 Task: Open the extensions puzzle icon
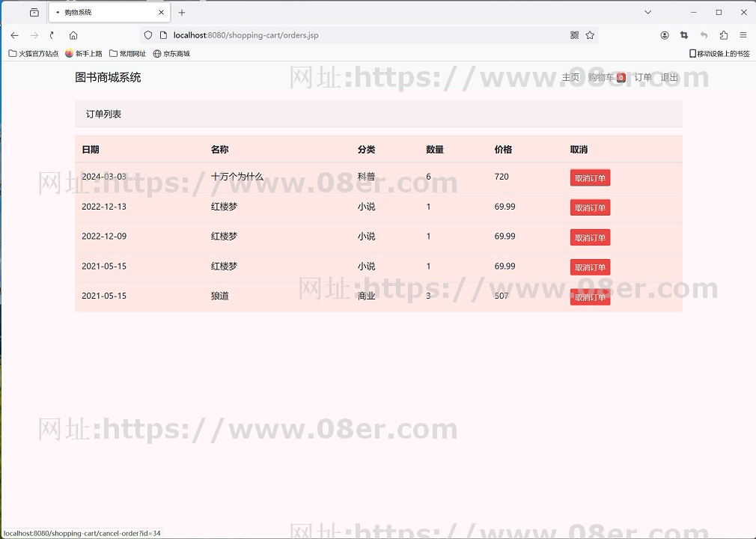(723, 35)
